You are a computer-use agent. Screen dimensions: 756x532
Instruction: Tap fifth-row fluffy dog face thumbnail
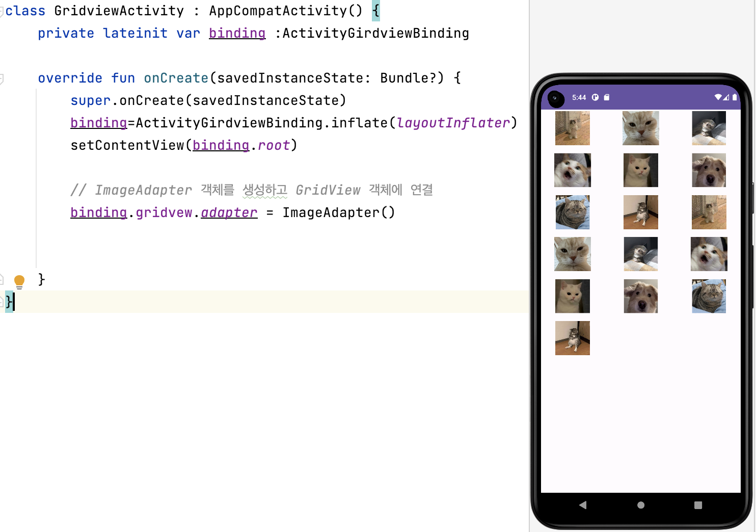pos(641,296)
